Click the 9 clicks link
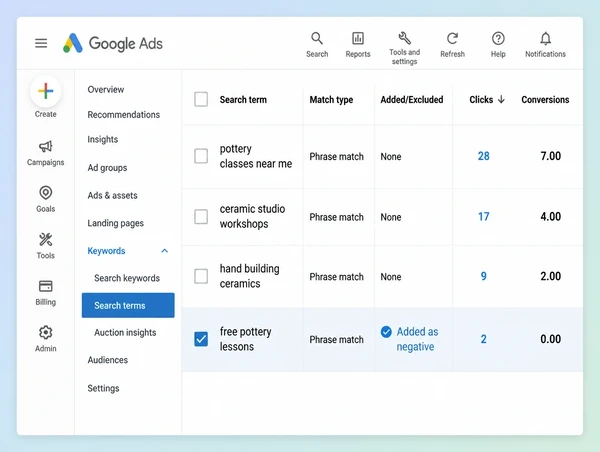 [484, 276]
